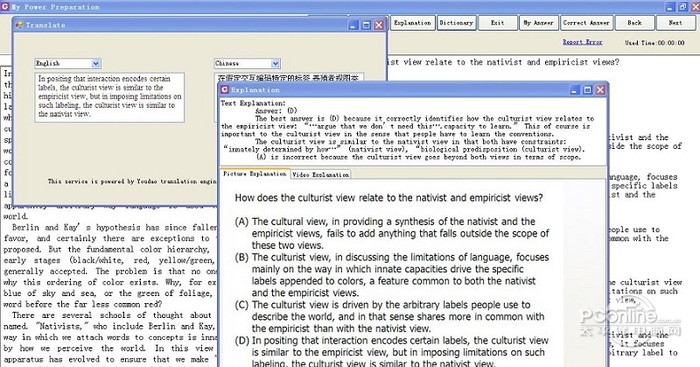
Task: Advance with the Next button
Action: point(675,23)
